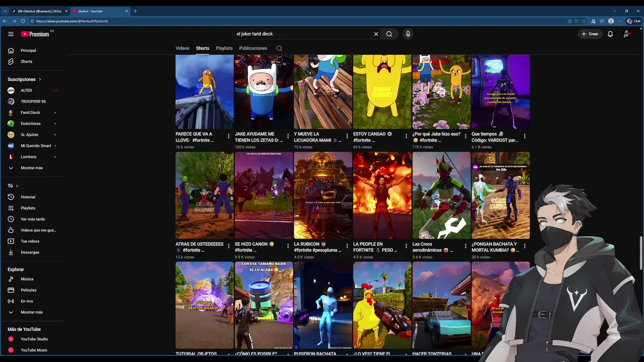This screenshot has height=362, width=644.
Task: Open Ver más tarde list
Action: [x=33, y=219]
